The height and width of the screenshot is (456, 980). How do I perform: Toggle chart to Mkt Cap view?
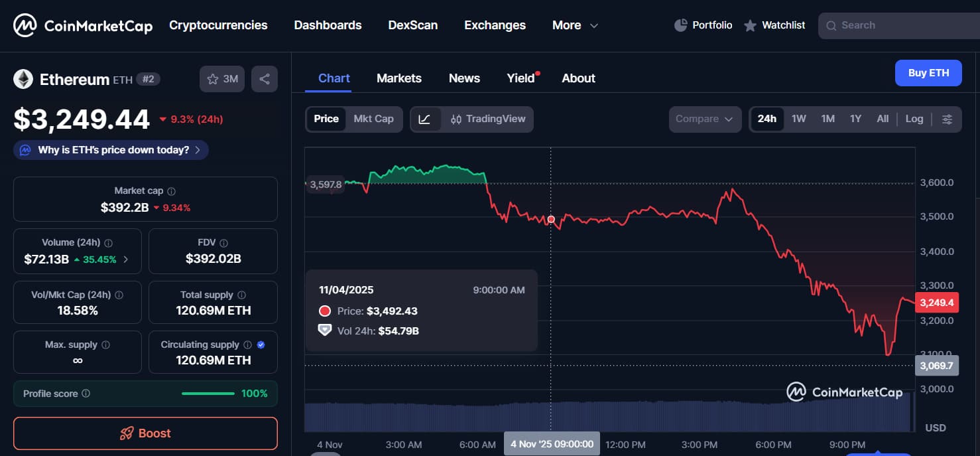[373, 119]
